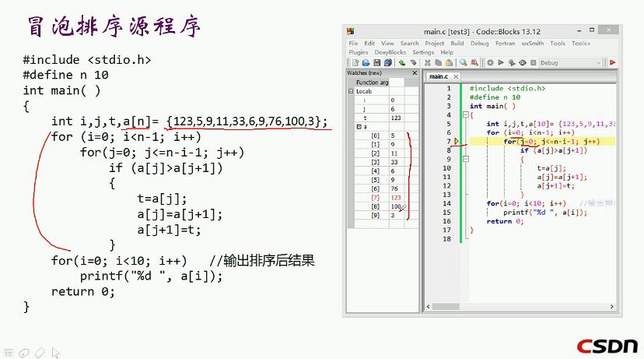Click the Code::Blocks window title bar
This screenshot has width=644, height=359.
[x=481, y=32]
